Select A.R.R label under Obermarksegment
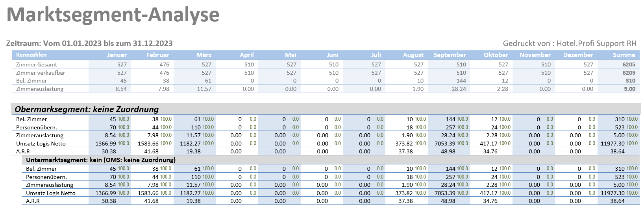644x210 pixels. tap(23, 151)
